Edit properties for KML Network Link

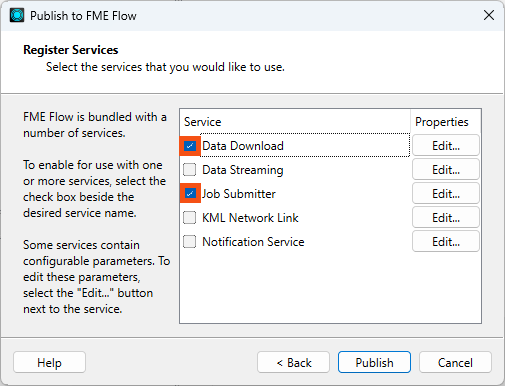pos(446,217)
